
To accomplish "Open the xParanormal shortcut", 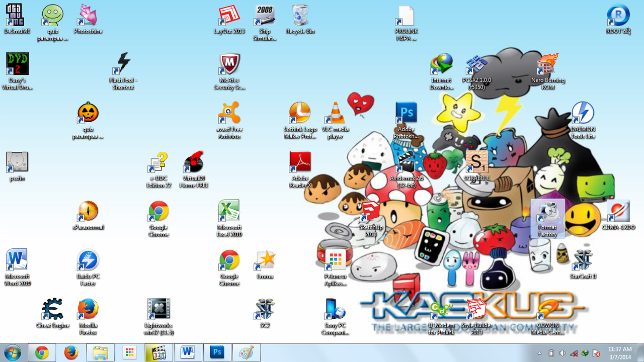I will pyautogui.click(x=88, y=215).
